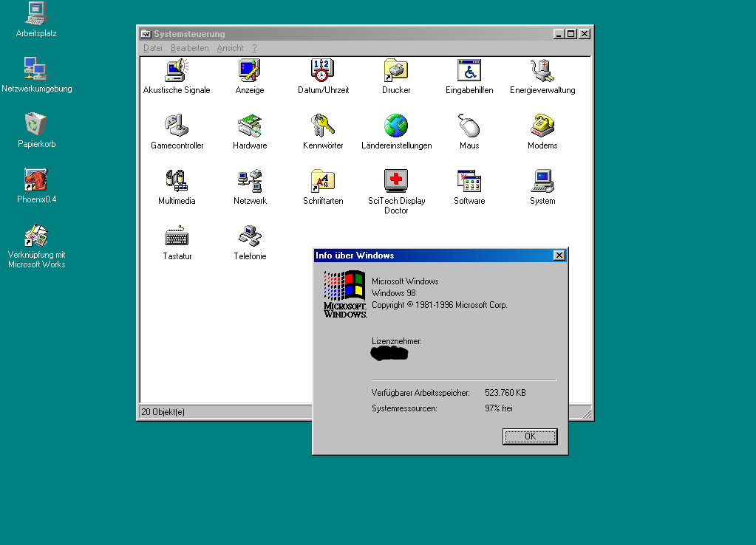Select the Gamecontroller joystick icon
Image resolution: width=756 pixels, height=545 pixels.
[177, 126]
